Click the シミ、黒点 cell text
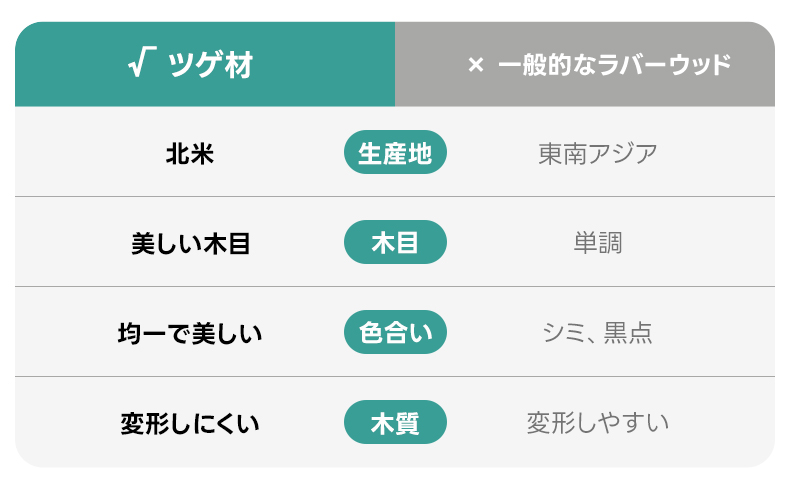Screen dimensions: 790x498 [x=598, y=333]
